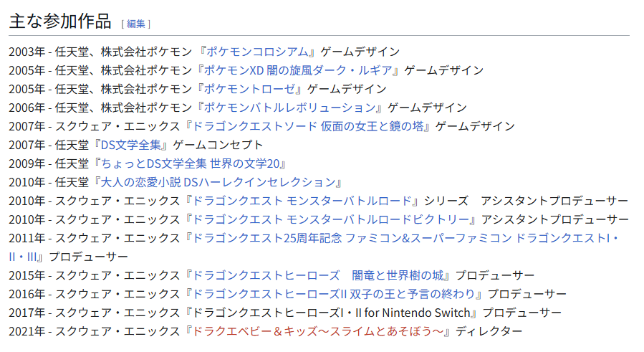Open ポケモンXD 闇の旋風ダーク・ルギア link

298,70
